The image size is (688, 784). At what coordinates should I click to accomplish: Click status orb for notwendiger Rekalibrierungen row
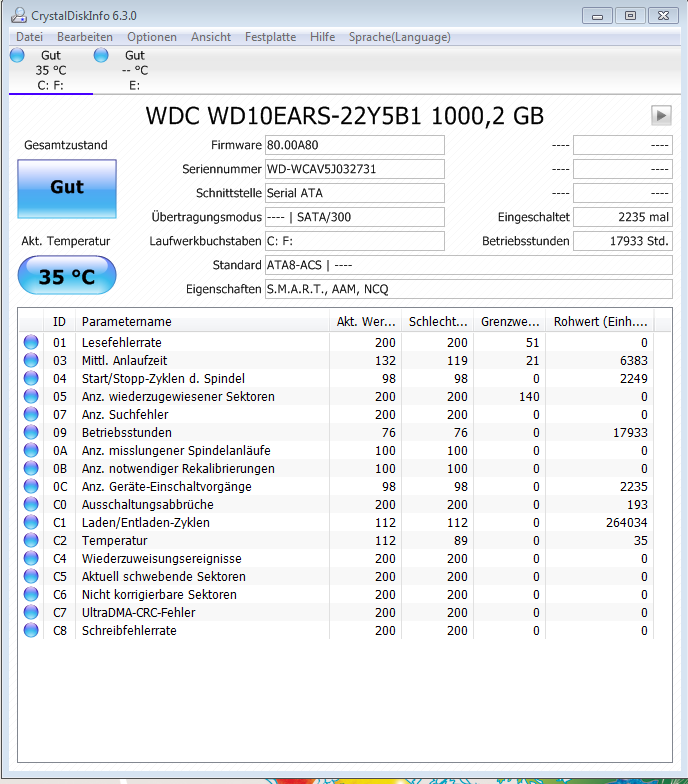click(x=31, y=468)
